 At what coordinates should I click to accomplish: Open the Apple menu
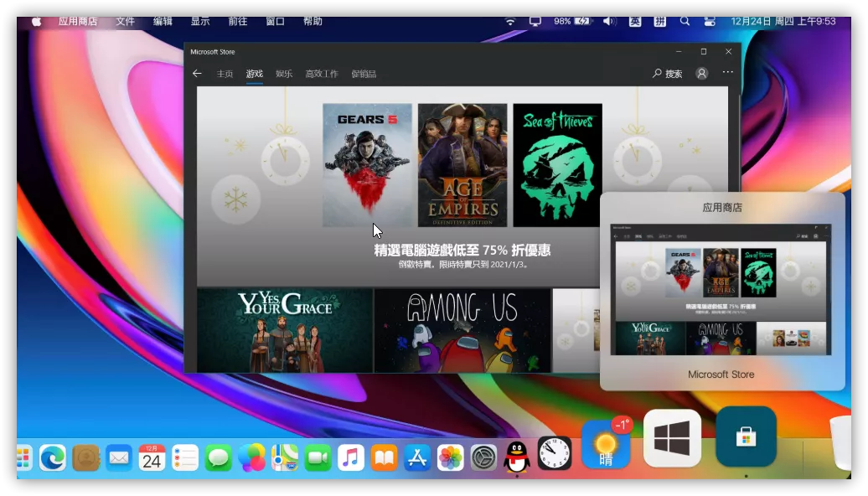[x=37, y=22]
